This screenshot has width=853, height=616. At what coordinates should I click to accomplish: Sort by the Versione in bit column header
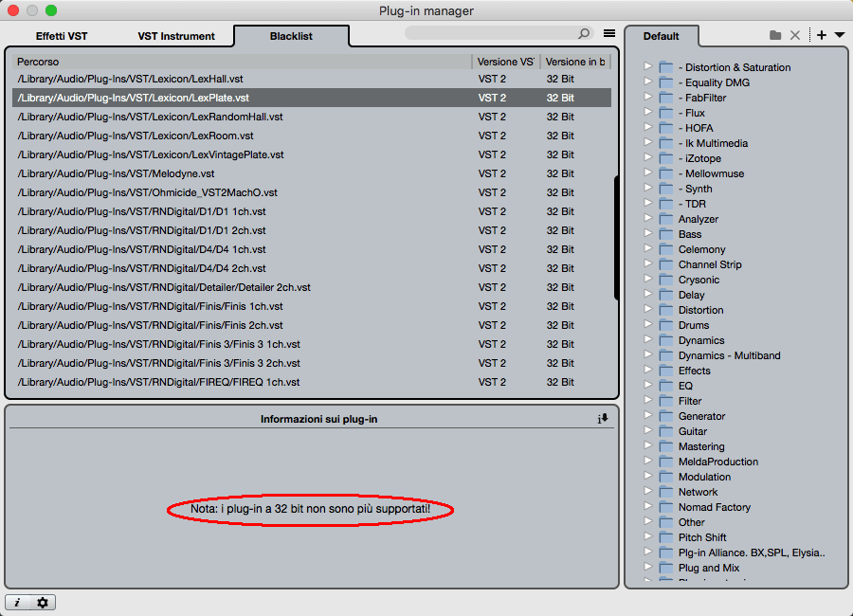[575, 62]
